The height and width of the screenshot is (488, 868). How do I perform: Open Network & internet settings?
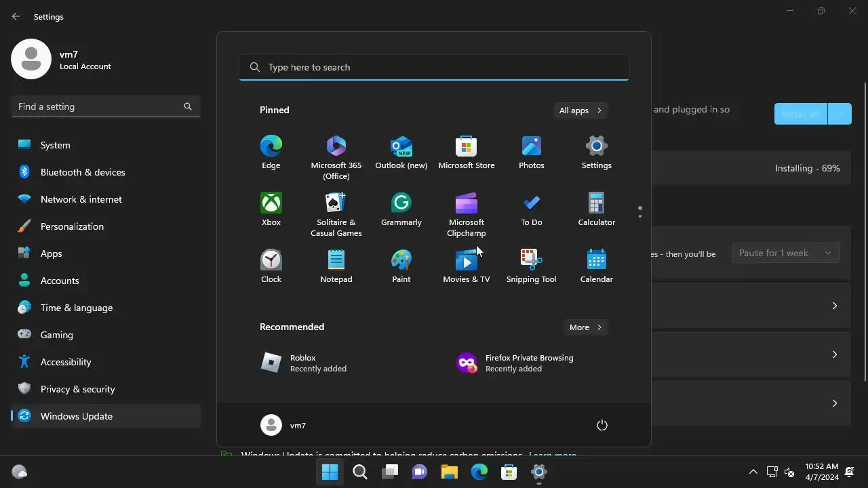(x=105, y=199)
